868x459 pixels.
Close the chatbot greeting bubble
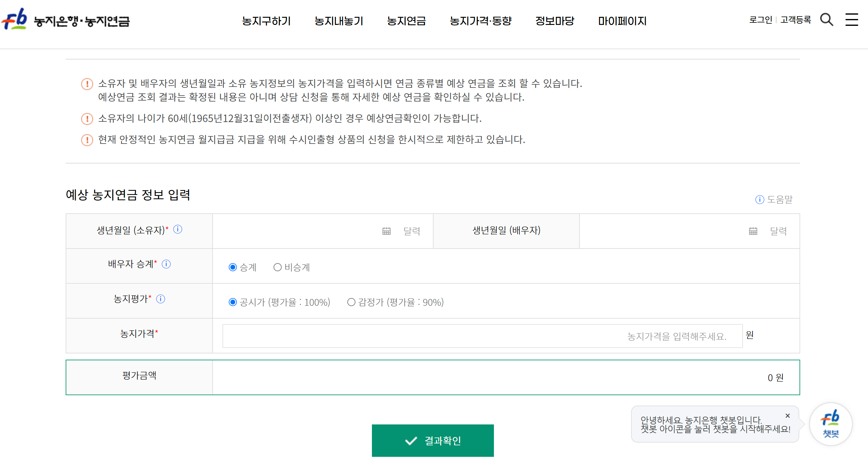coord(787,415)
